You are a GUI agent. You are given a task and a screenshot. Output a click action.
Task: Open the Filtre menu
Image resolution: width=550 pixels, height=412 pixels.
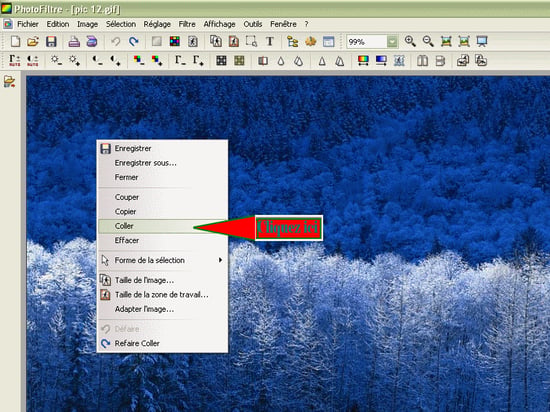tap(187, 24)
